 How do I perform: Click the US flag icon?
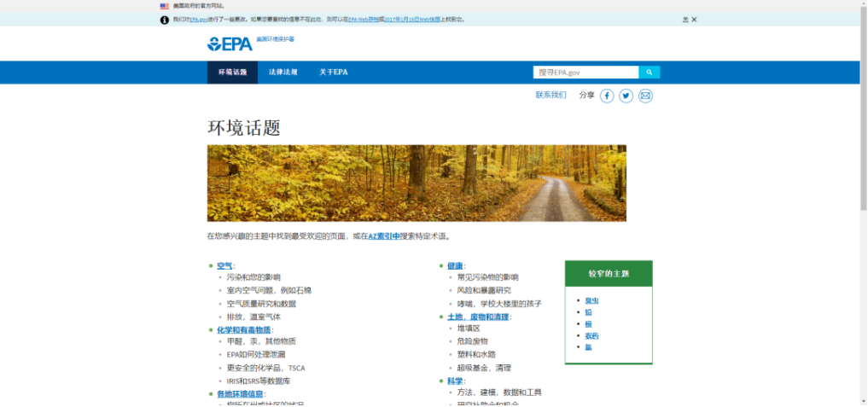[x=164, y=6]
